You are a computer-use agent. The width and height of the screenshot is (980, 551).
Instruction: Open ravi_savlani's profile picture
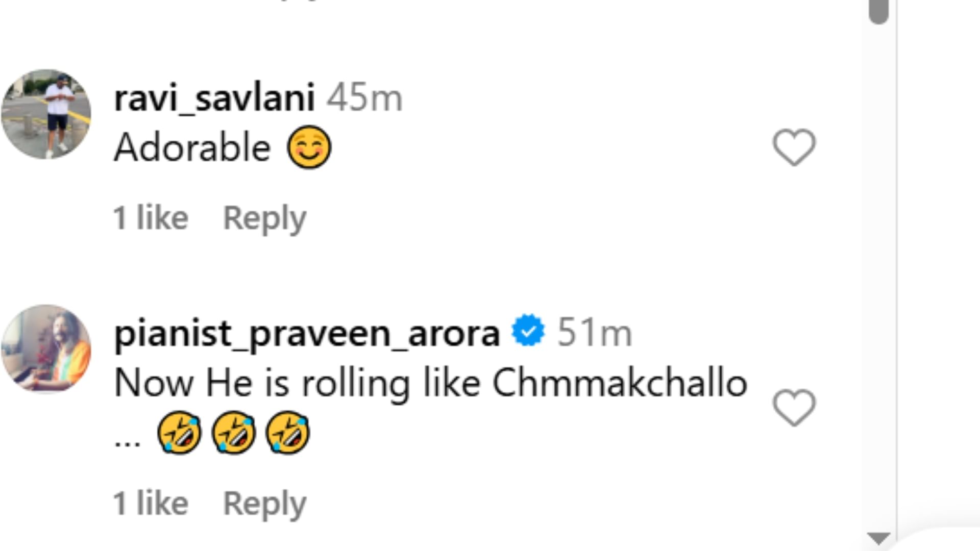46,114
